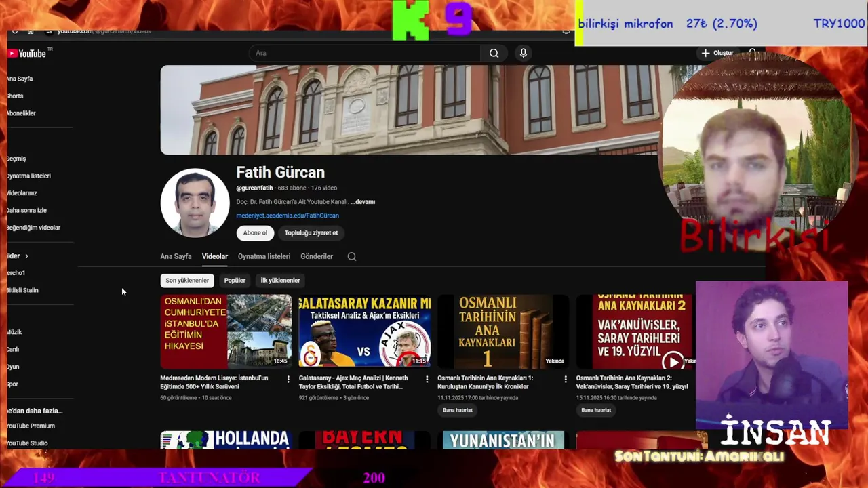Click the browser address bar URL
The width and height of the screenshot is (868, 488).
[104, 31]
